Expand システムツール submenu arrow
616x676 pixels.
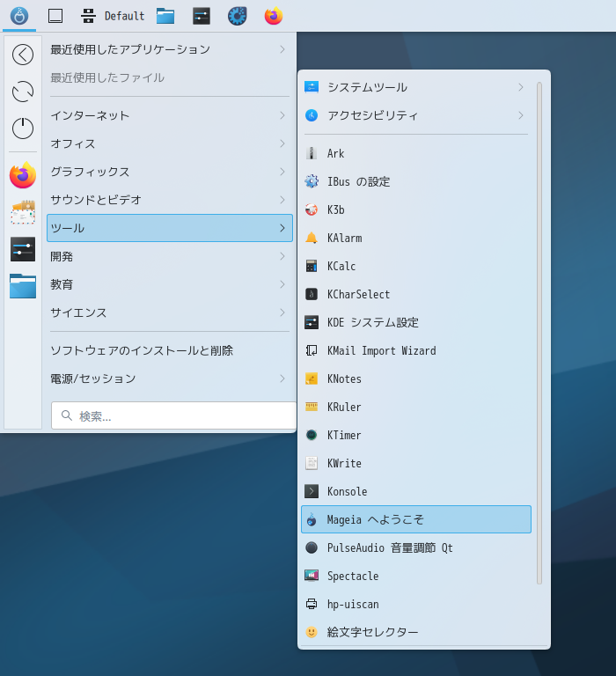click(x=521, y=87)
